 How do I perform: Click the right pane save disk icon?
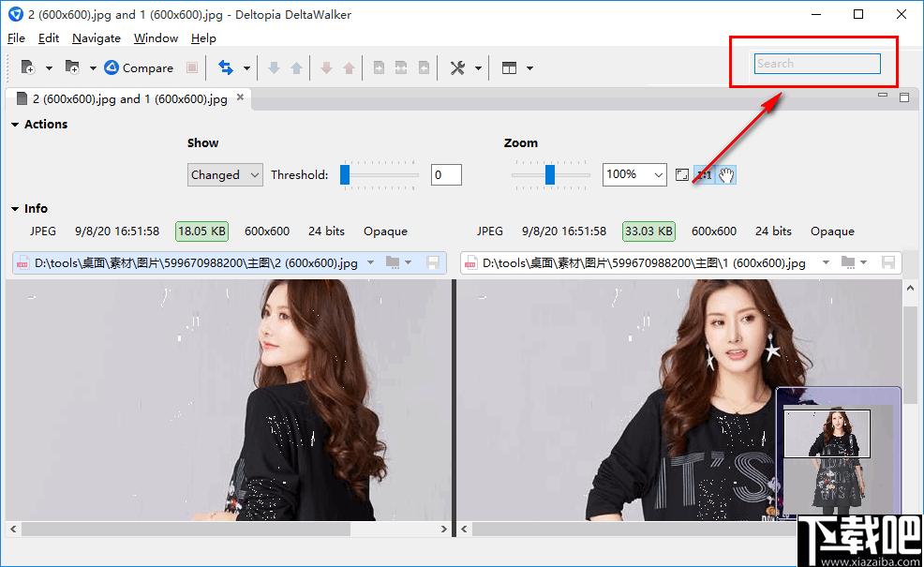click(x=888, y=262)
